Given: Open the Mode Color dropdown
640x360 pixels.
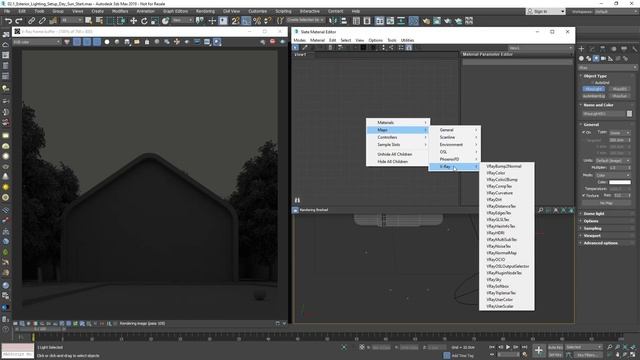Looking at the screenshot, I should coord(613,175).
